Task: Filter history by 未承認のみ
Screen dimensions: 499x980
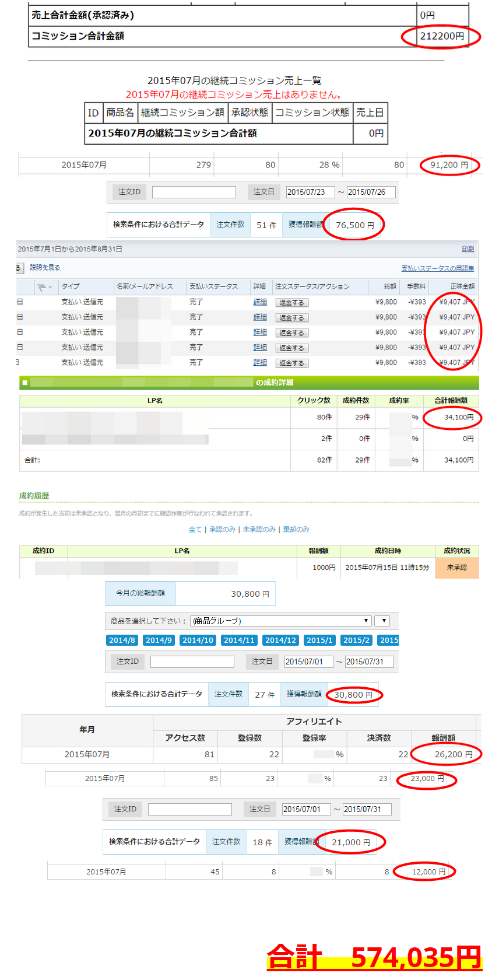Action: pyautogui.click(x=259, y=530)
